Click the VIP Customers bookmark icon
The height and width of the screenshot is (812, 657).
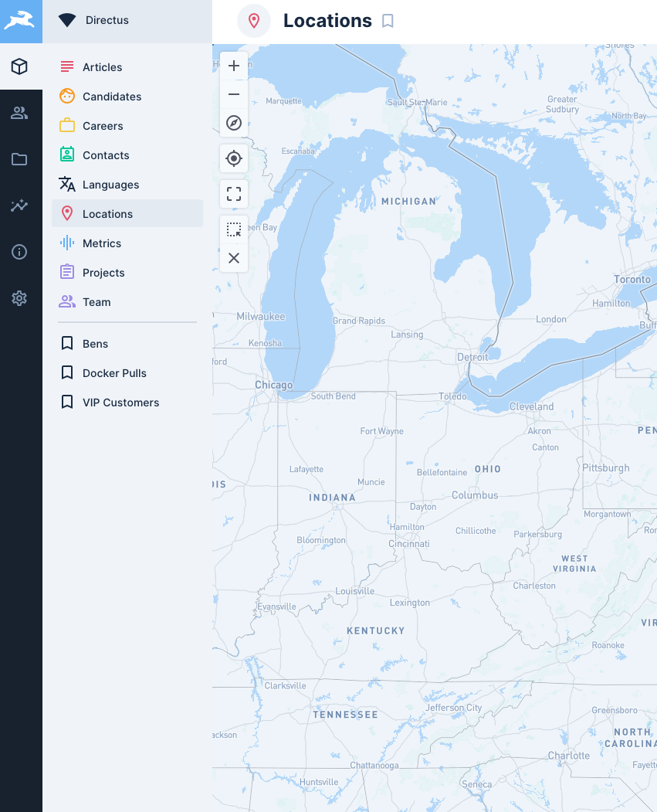67,402
